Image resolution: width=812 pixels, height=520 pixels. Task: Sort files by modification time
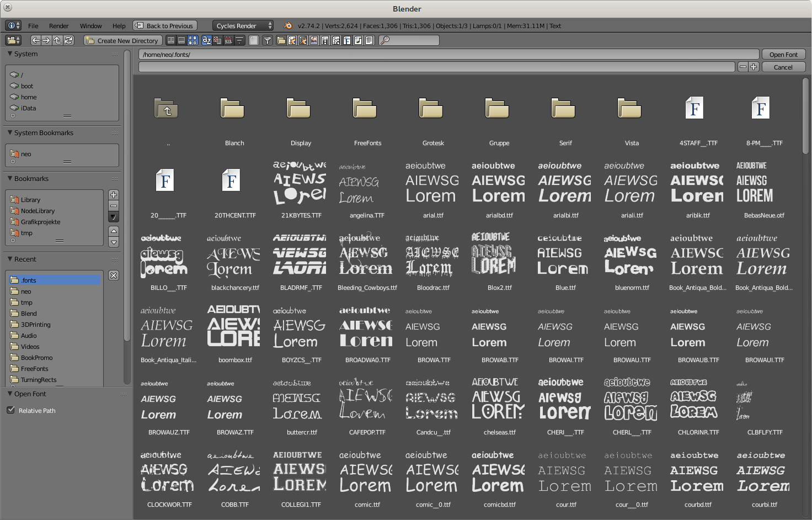(x=229, y=40)
